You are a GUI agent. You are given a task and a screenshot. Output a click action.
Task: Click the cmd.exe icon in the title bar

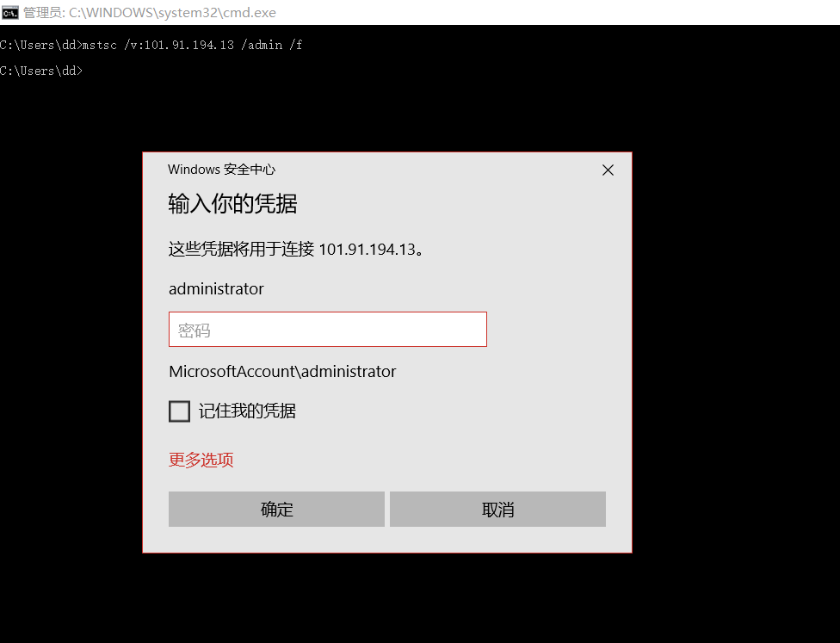click(x=9, y=12)
